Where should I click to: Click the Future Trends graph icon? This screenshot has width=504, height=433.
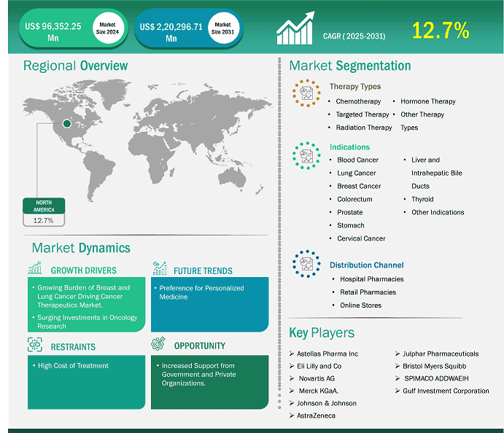tap(160, 268)
